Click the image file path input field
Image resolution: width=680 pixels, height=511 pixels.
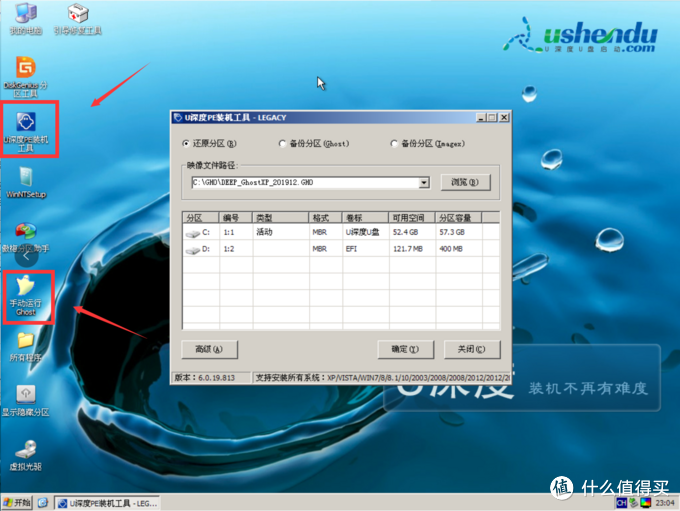click(x=305, y=183)
